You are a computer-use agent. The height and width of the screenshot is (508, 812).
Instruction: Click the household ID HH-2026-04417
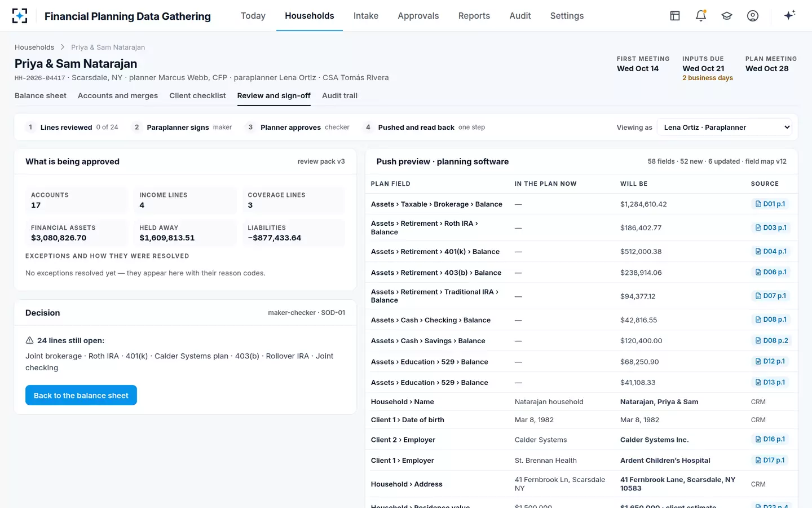pos(40,78)
